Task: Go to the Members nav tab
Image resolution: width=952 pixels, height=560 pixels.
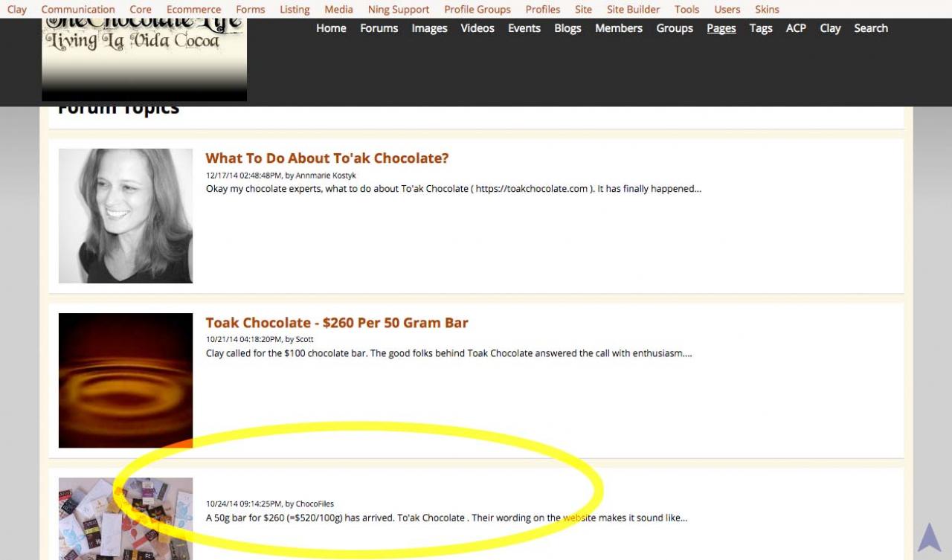Action: (619, 28)
